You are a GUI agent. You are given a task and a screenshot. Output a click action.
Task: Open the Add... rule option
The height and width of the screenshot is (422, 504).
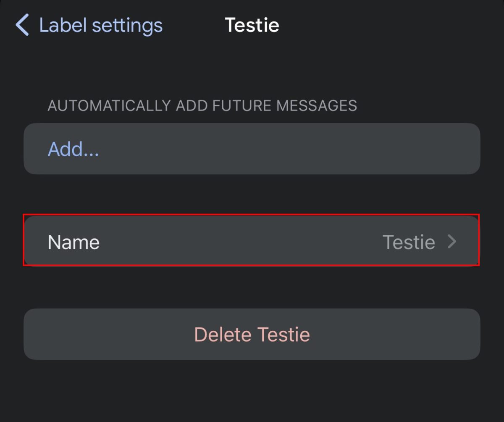[x=252, y=149]
